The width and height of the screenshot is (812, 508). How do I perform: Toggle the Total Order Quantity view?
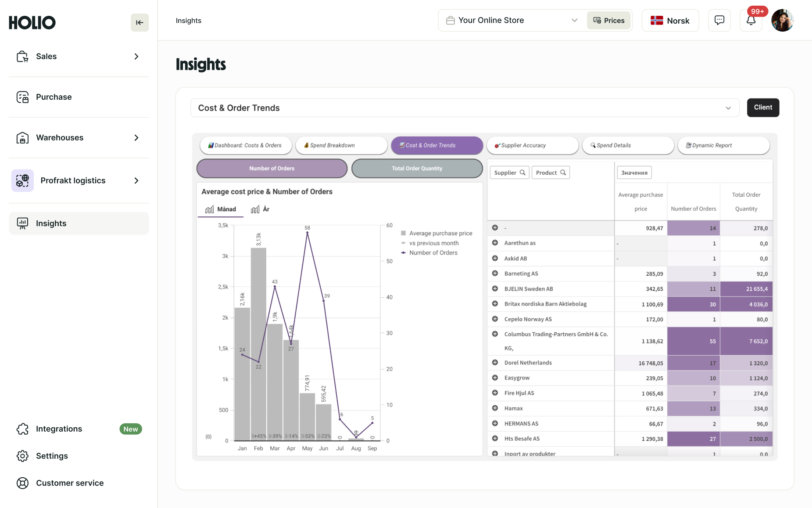coord(417,168)
